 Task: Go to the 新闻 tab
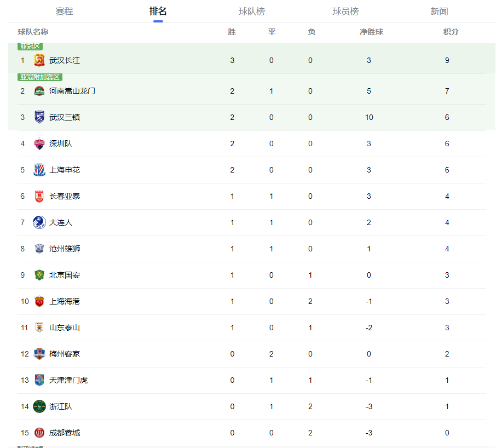click(x=439, y=12)
